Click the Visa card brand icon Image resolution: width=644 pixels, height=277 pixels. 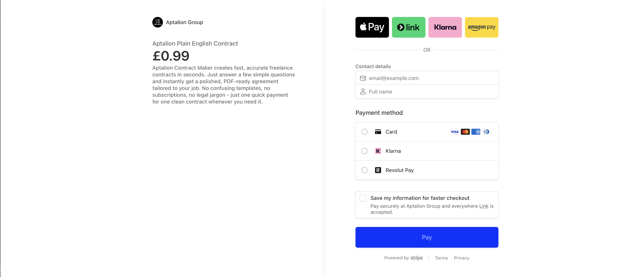click(454, 132)
